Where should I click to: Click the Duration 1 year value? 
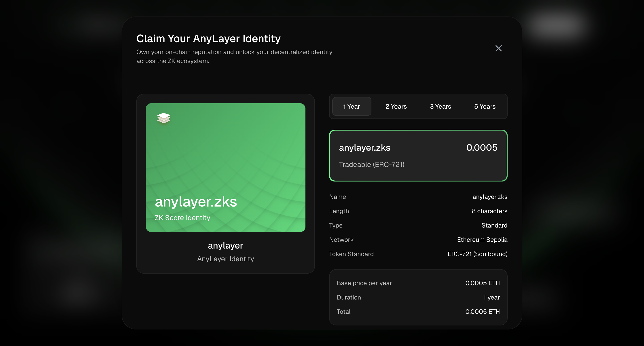(491, 297)
